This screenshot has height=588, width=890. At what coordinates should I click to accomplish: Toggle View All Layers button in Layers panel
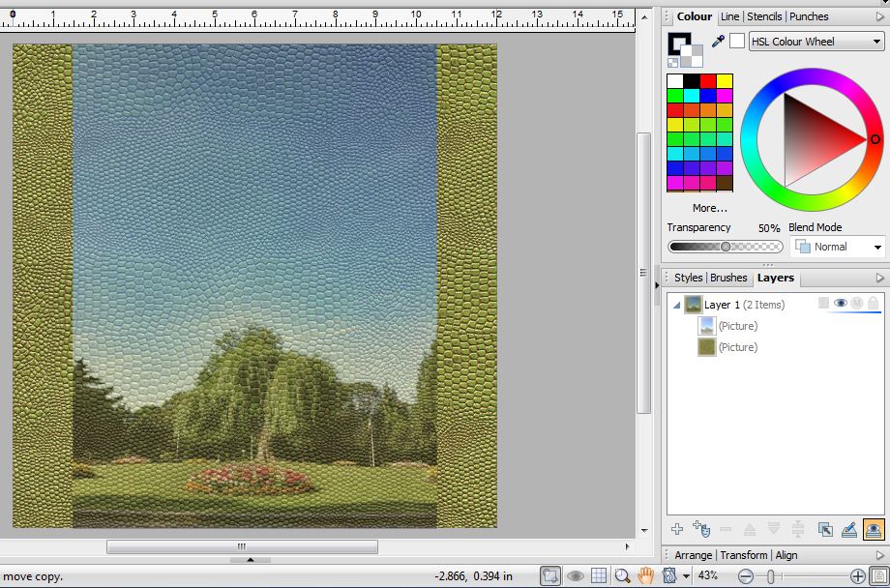click(873, 529)
